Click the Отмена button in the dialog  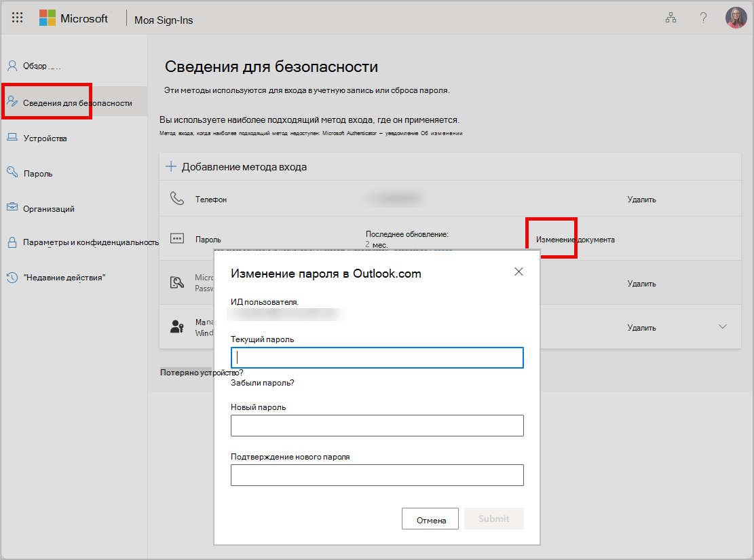pyautogui.click(x=430, y=519)
